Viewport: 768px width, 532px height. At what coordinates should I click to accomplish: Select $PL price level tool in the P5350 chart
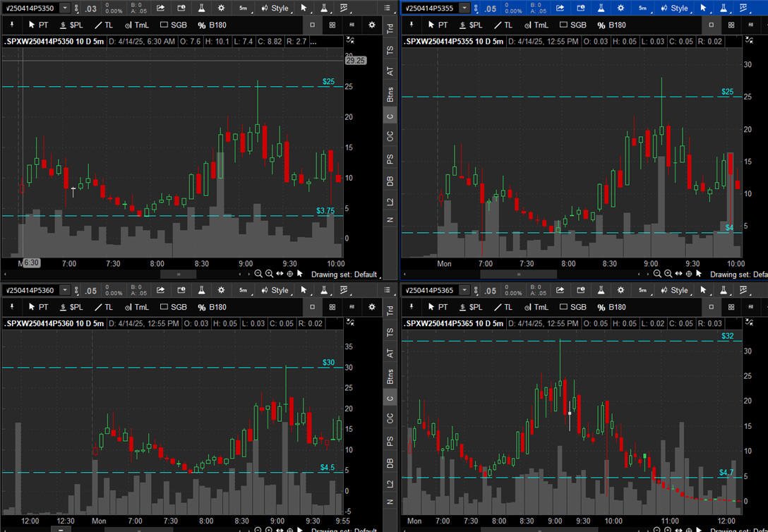pyautogui.click(x=71, y=25)
